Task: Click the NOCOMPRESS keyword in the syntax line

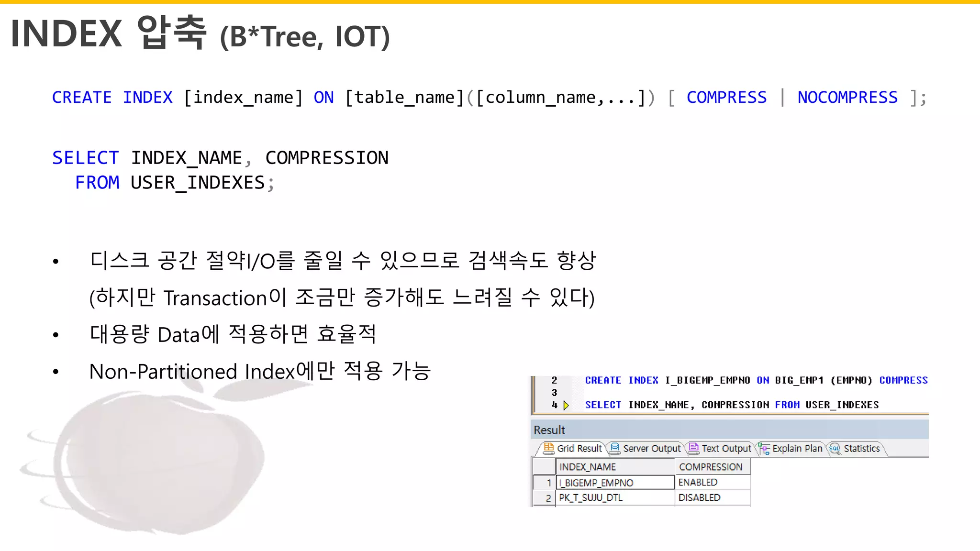Action: click(x=847, y=98)
